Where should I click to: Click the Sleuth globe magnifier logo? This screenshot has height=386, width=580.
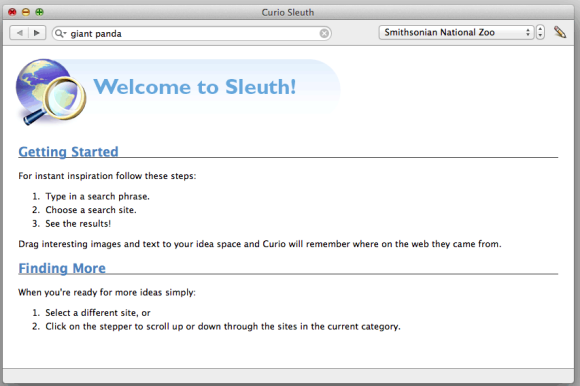[x=51, y=92]
